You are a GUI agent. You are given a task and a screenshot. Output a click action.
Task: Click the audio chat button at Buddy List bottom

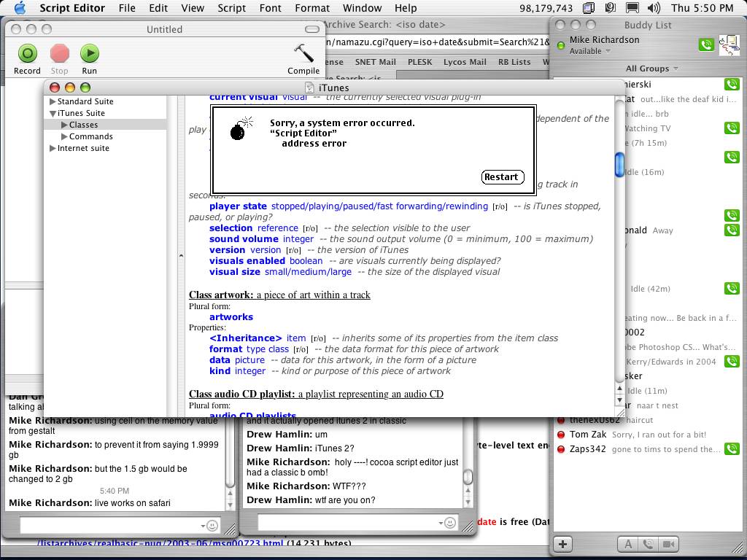pyautogui.click(x=648, y=544)
